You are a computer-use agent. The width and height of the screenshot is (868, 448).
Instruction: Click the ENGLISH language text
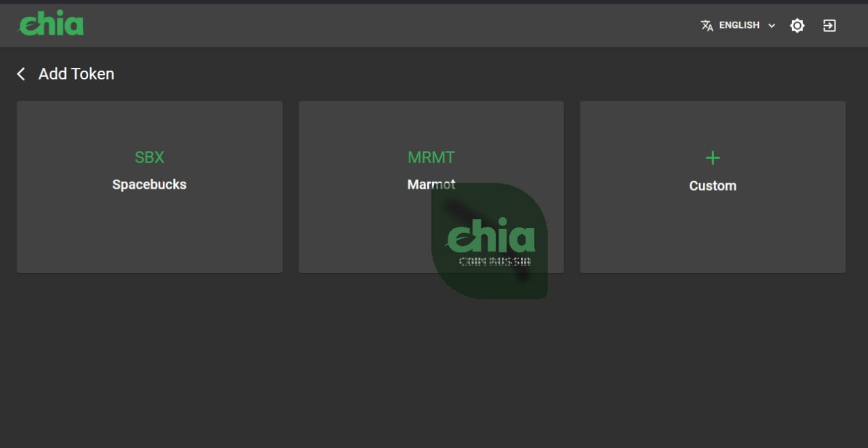739,25
